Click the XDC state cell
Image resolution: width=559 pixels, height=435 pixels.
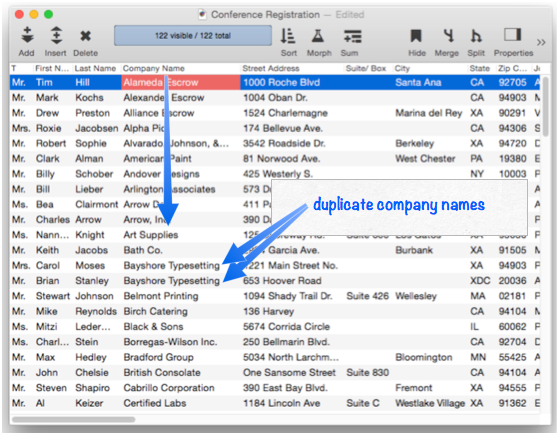coord(480,281)
